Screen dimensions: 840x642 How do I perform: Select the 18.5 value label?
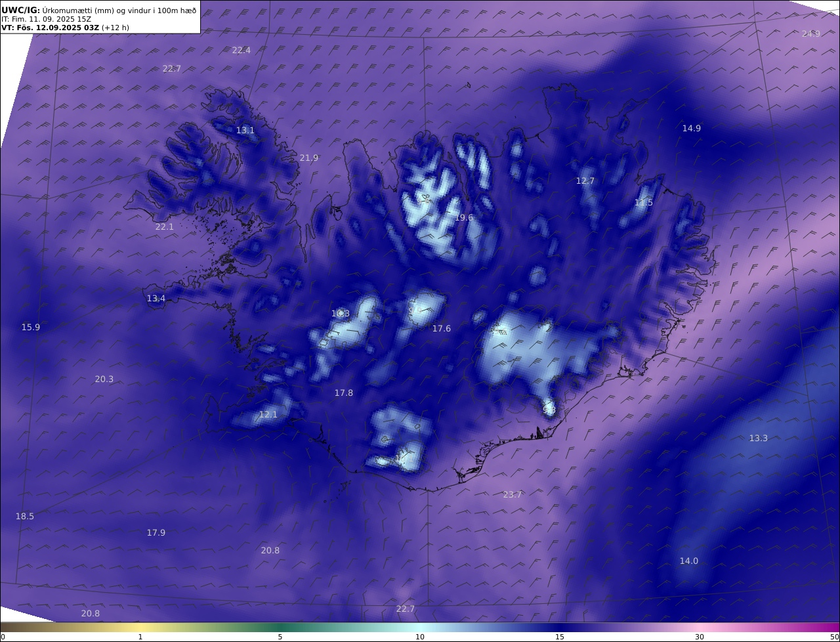tap(25, 516)
